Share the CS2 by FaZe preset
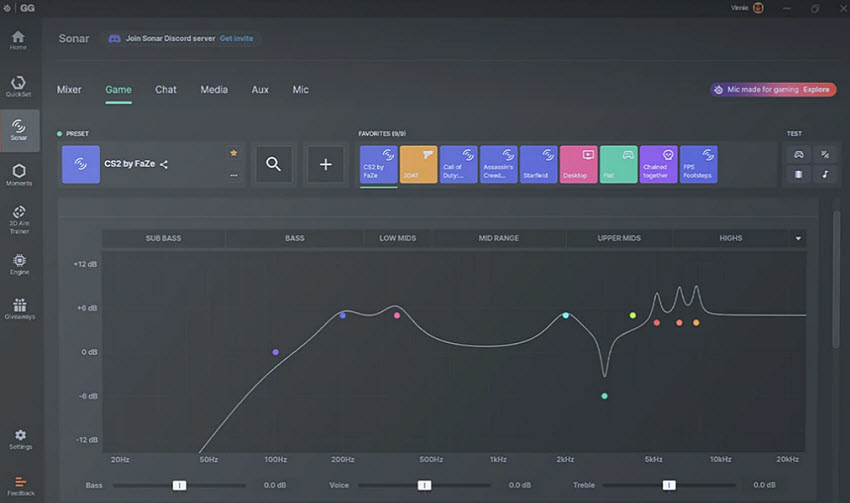The width and height of the screenshot is (850, 503). (x=164, y=164)
